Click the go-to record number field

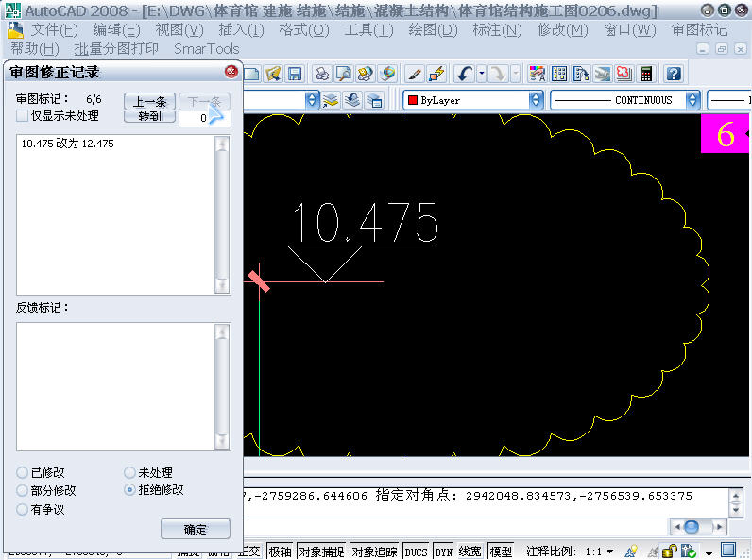click(x=205, y=118)
